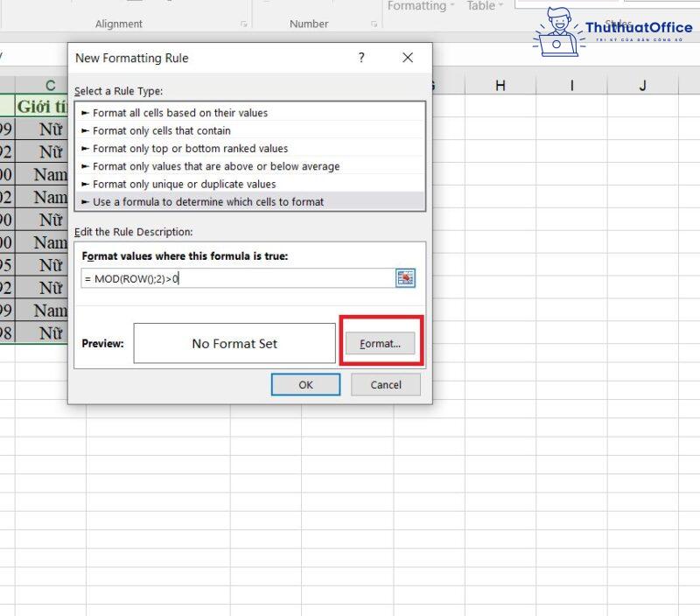
Task: Select column header H
Action: tap(500, 83)
